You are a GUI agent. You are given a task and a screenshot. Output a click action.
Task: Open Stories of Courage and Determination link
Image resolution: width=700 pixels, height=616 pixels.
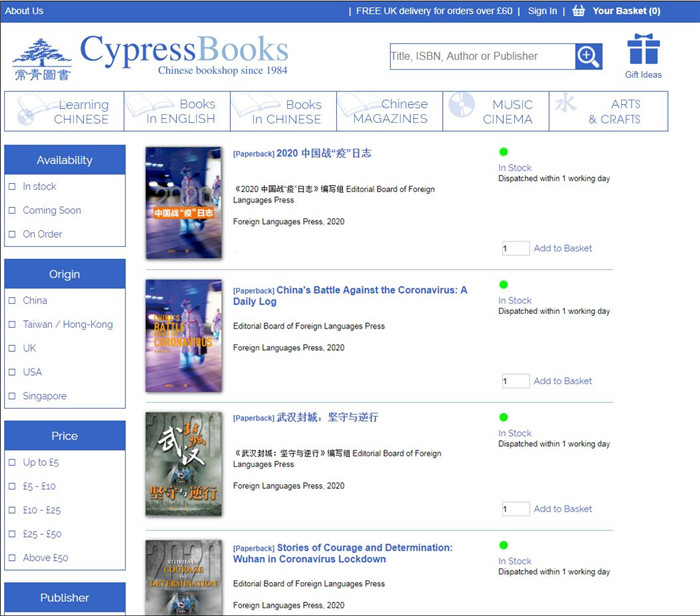click(x=342, y=553)
